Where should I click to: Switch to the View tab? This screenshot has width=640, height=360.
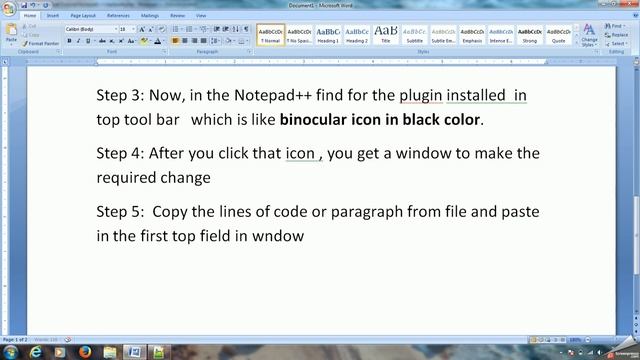point(201,16)
